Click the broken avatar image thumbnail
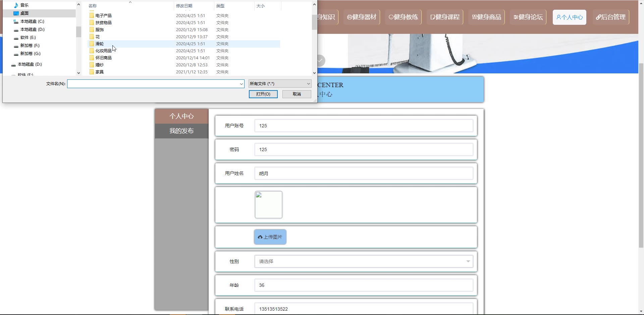644x315 pixels. (269, 205)
